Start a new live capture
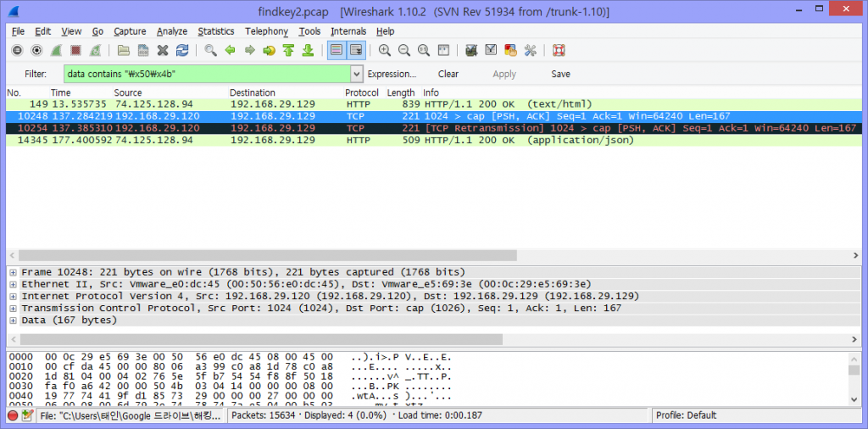This screenshot has height=429, width=868. tap(56, 50)
